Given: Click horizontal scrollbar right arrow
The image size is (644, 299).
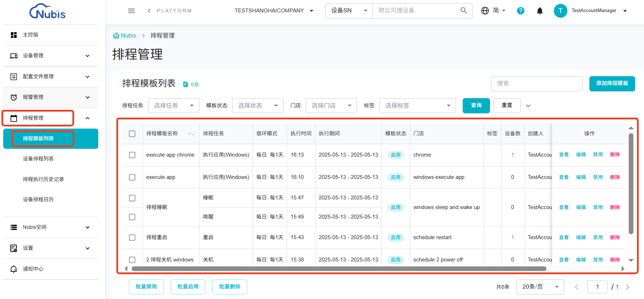Looking at the screenshot, I should (x=623, y=269).
